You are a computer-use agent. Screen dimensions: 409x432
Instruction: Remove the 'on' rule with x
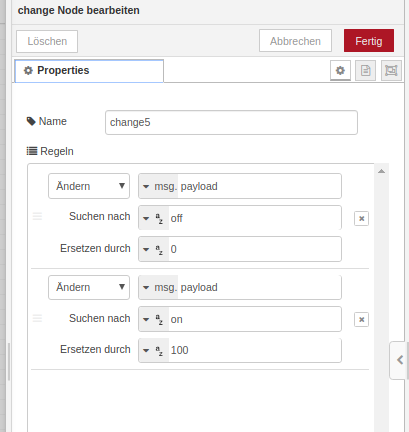pos(361,320)
